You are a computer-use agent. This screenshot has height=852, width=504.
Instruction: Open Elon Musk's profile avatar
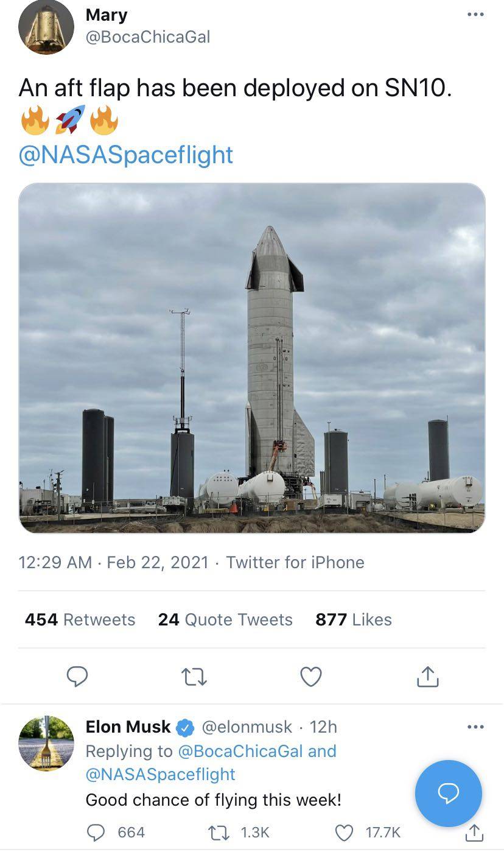(x=46, y=743)
